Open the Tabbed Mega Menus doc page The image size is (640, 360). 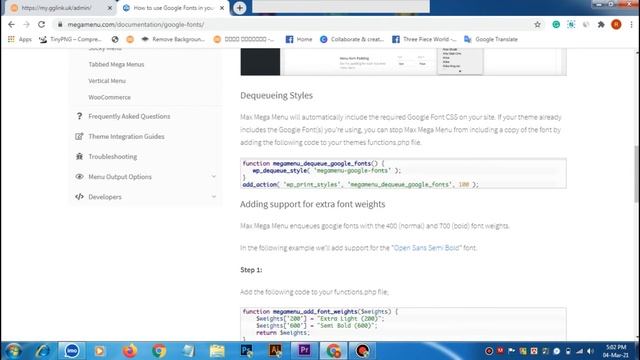tap(116, 64)
